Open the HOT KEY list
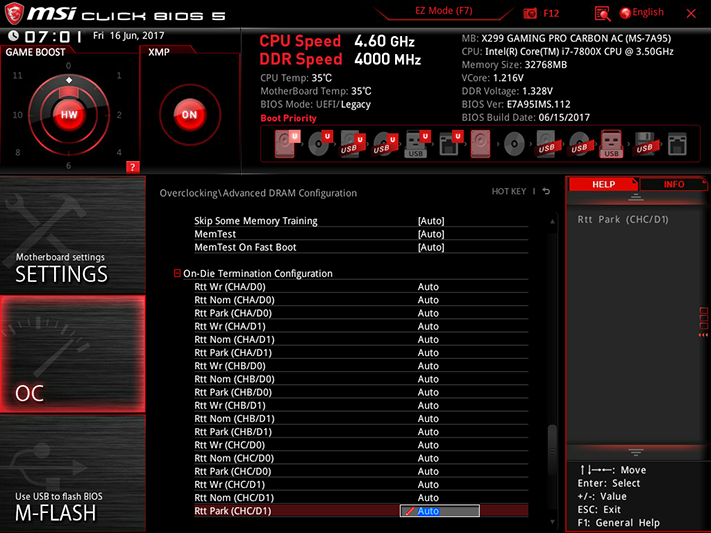 click(509, 191)
